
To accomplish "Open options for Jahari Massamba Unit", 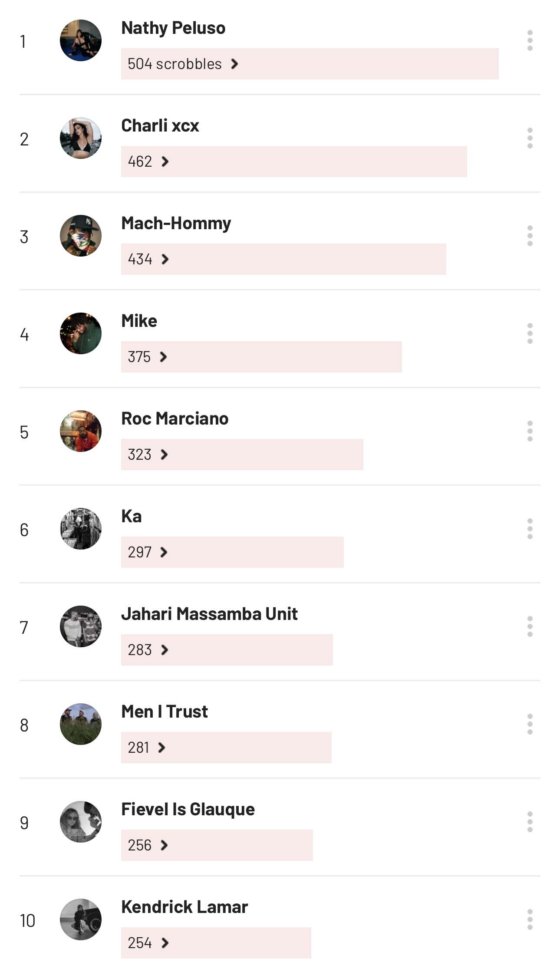I will pyautogui.click(x=530, y=626).
